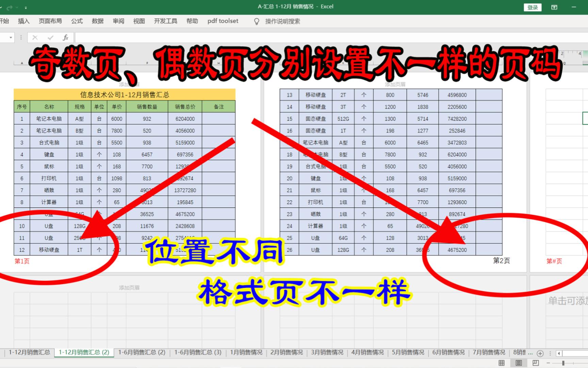Viewport: 588px width, 368px height.
Task: Switch to the 公式 ribbon tab
Action: point(77,21)
